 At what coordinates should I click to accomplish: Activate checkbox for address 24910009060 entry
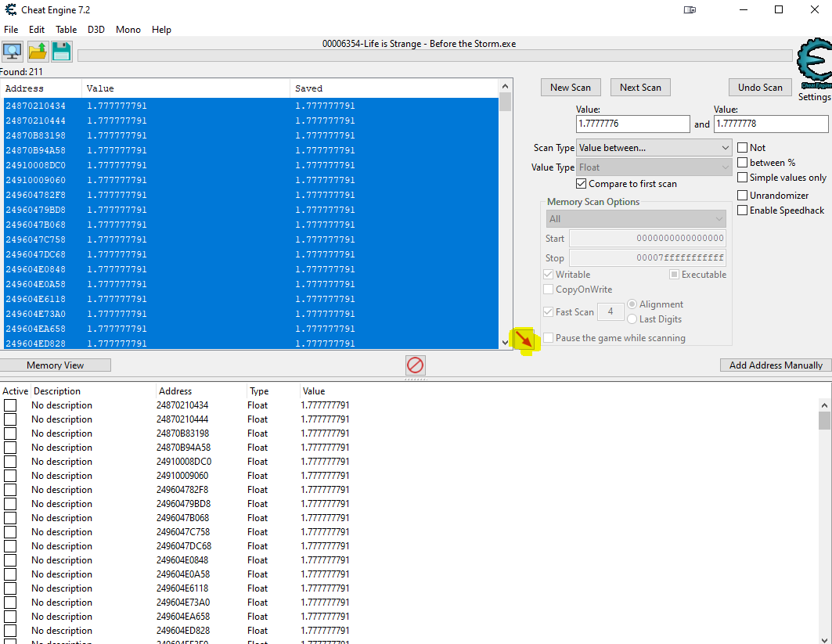click(x=10, y=476)
